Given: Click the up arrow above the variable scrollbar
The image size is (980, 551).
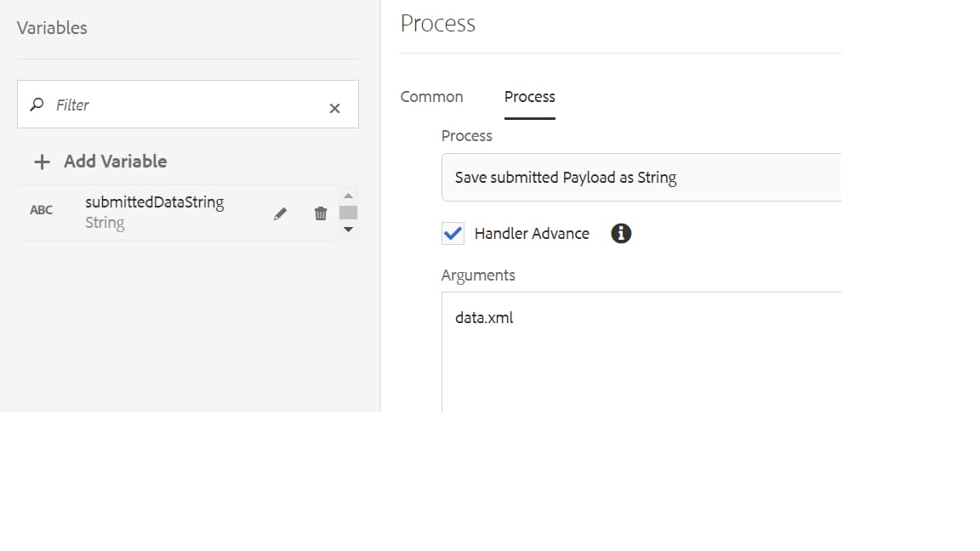Looking at the screenshot, I should coord(348,195).
